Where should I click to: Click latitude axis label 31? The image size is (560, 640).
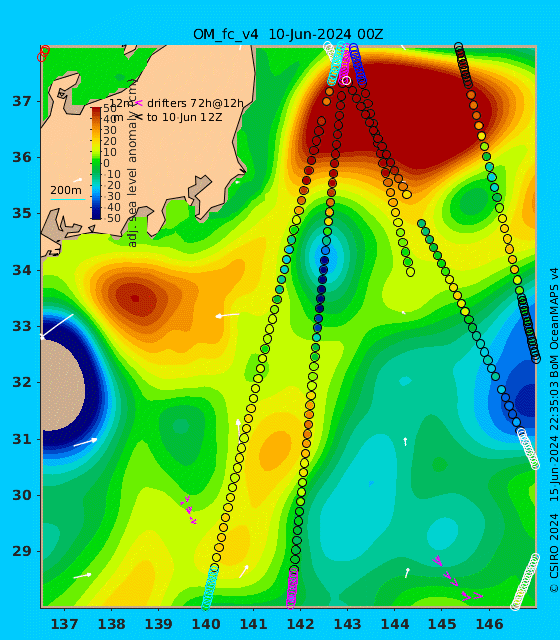coord(22,439)
